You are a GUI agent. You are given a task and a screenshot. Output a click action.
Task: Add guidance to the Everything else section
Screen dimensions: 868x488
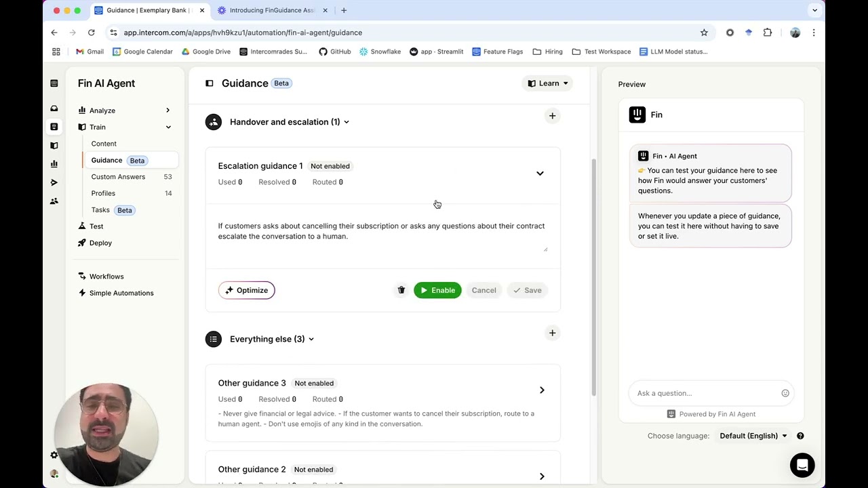[552, 333]
